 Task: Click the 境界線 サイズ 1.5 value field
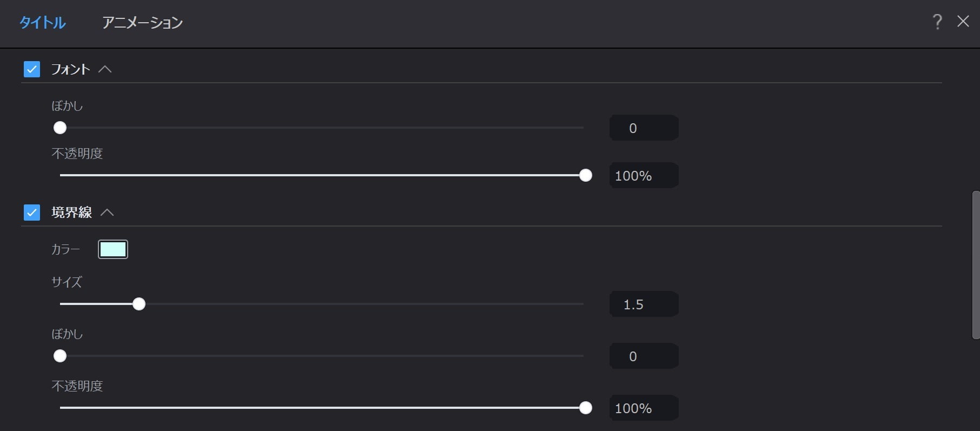pyautogui.click(x=644, y=304)
